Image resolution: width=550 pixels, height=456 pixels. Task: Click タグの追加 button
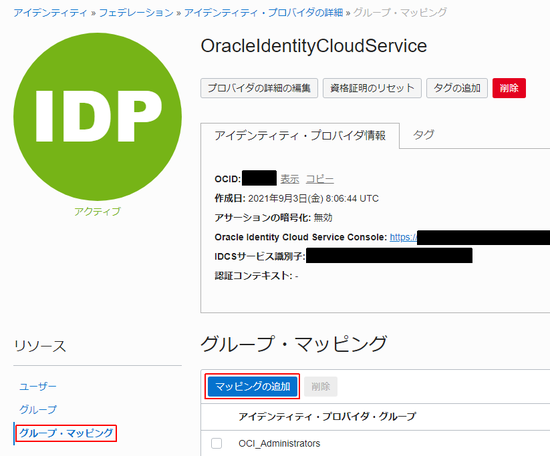(x=457, y=88)
